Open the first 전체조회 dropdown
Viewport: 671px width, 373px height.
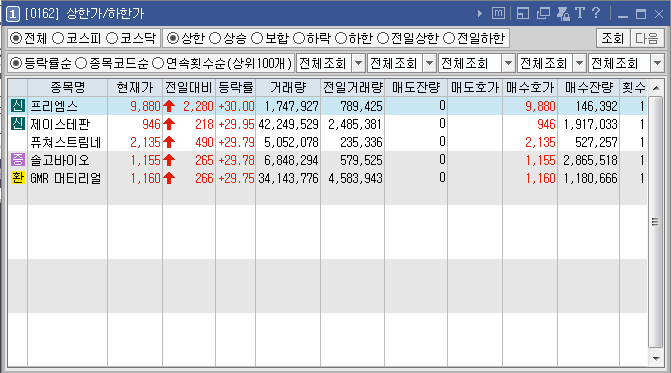[359, 64]
